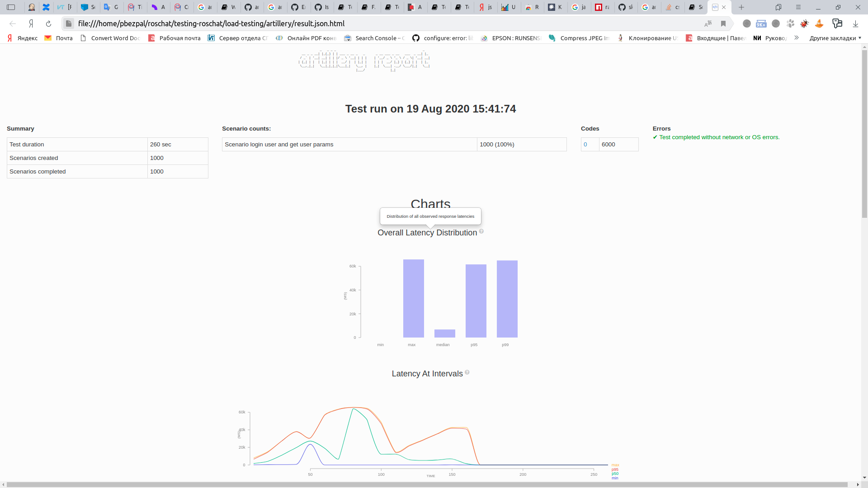Expand the hidden bookmarks chevron on bookmarks bar
Image resolution: width=868 pixels, height=488 pixels.
click(x=797, y=38)
